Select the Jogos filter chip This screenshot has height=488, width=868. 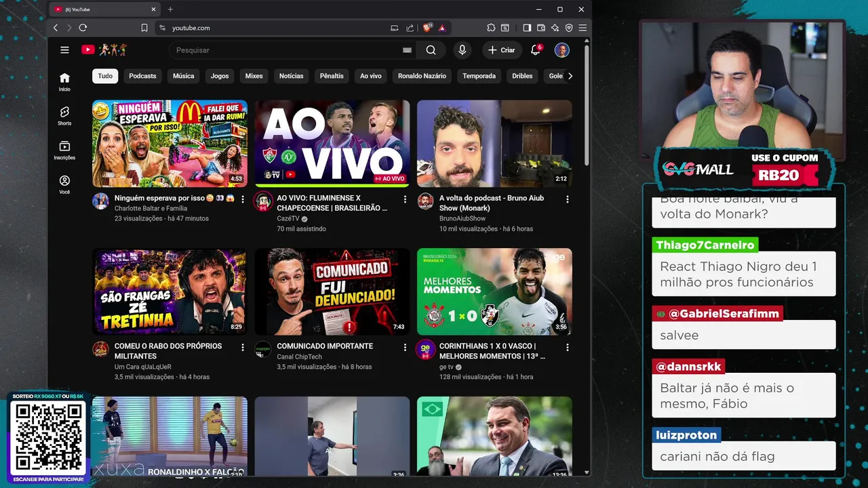220,76
